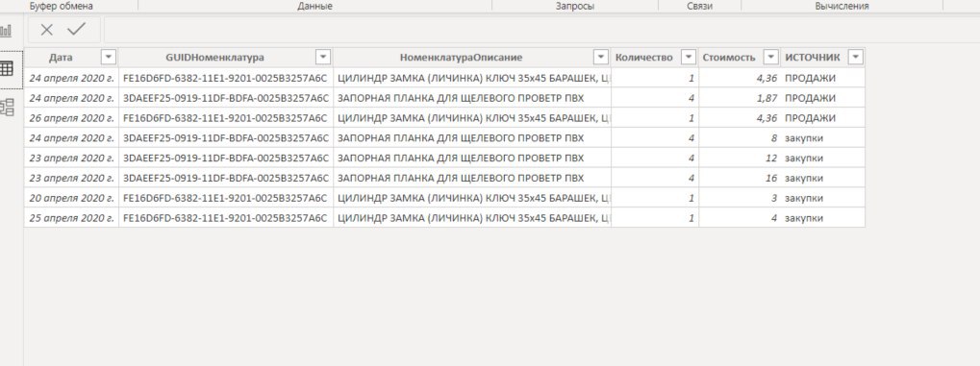Select the закупки cell in 20 апреля row
This screenshot has width=980, height=366.
point(822,198)
